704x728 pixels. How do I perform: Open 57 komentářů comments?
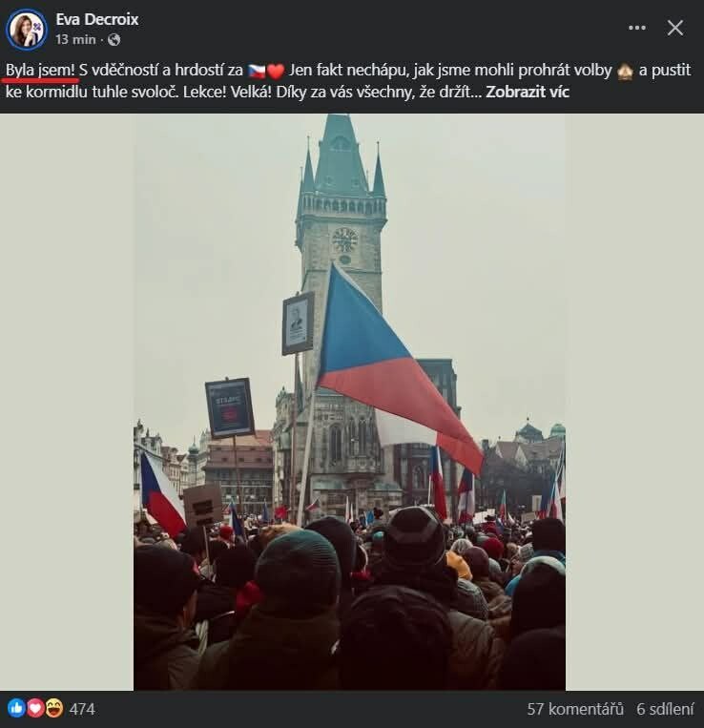click(575, 709)
